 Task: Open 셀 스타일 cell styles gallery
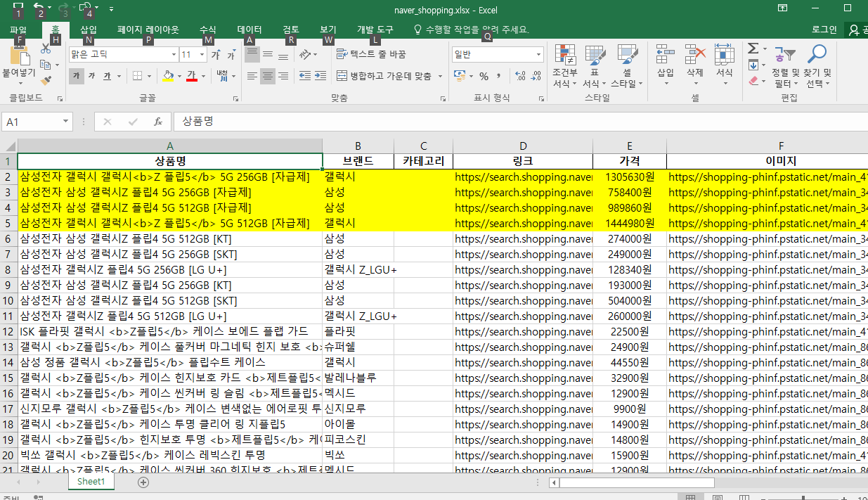coord(627,66)
